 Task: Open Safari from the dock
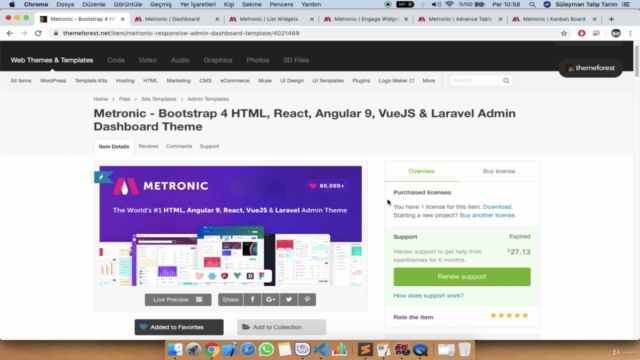248,349
